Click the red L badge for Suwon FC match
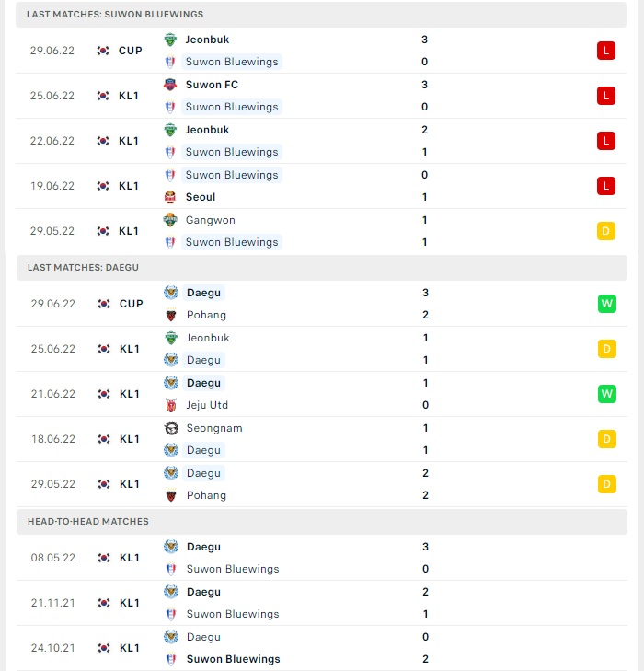The width and height of the screenshot is (644, 671). tap(606, 96)
